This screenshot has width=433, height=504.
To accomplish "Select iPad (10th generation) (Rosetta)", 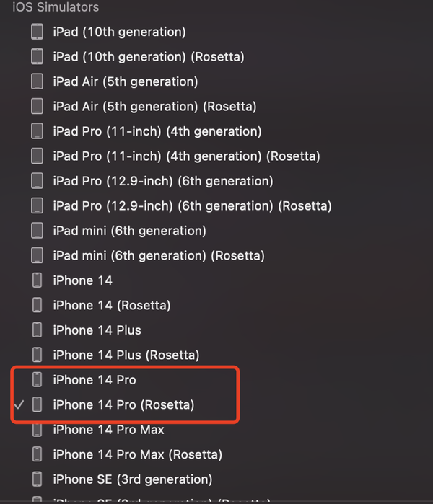I will pos(149,57).
